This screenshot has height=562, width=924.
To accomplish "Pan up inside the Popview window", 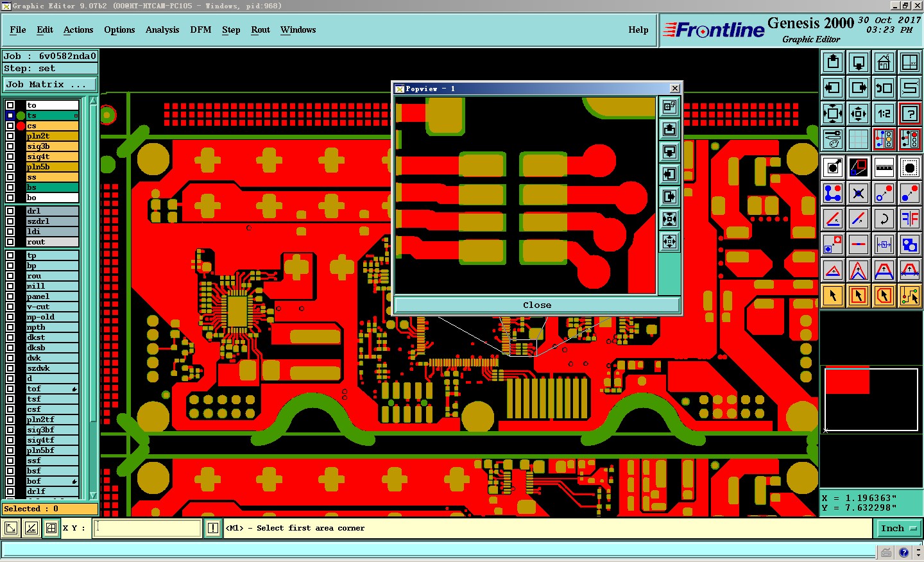I will click(x=669, y=130).
